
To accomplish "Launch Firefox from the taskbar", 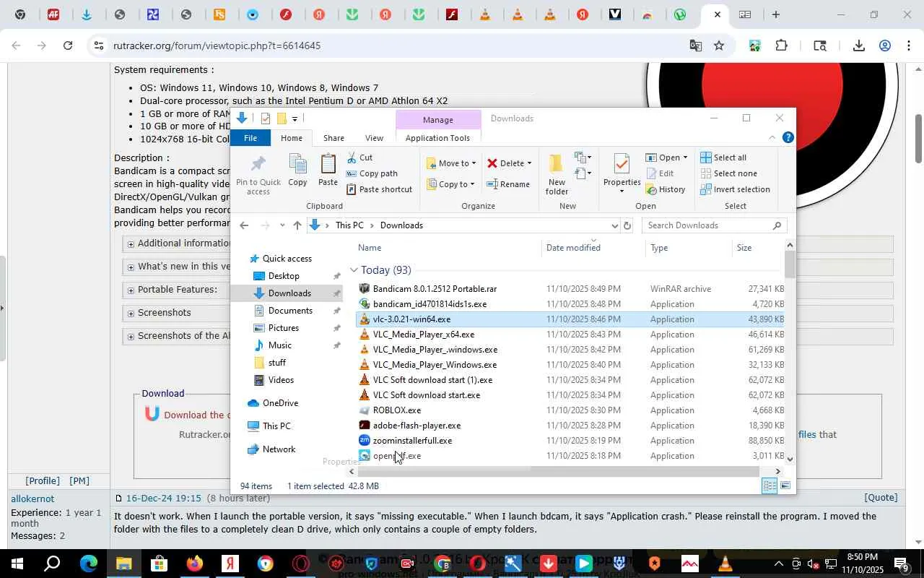I will (194, 564).
